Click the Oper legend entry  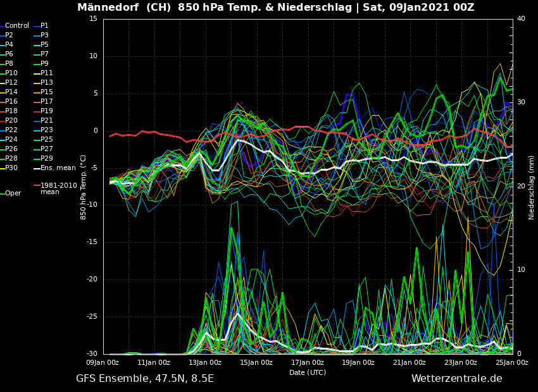click(13, 193)
